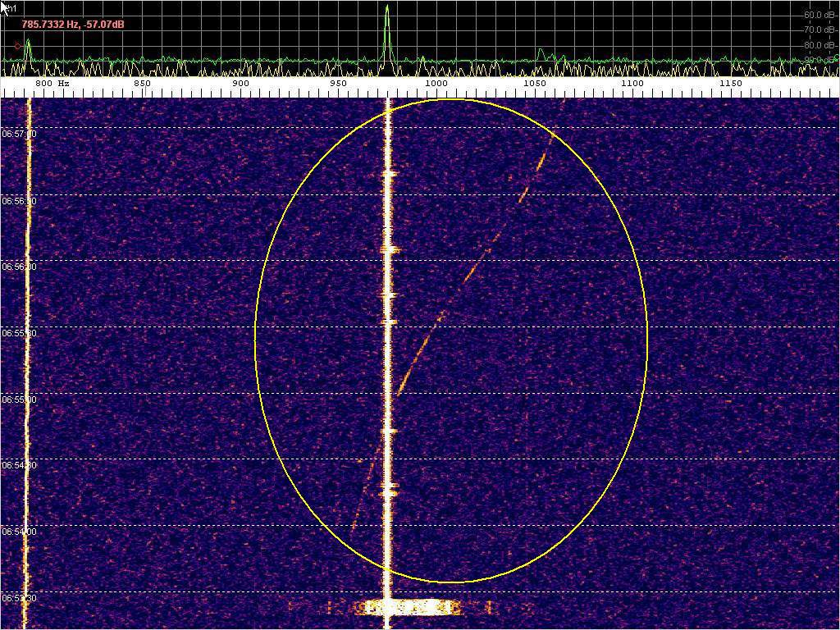Click the spectrum peak near 790 Hz

point(27,48)
